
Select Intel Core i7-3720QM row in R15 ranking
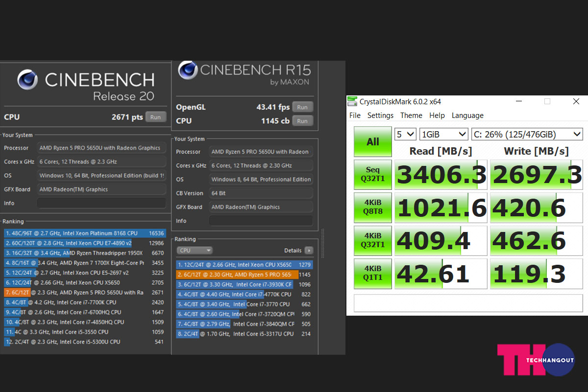pyautogui.click(x=245, y=314)
